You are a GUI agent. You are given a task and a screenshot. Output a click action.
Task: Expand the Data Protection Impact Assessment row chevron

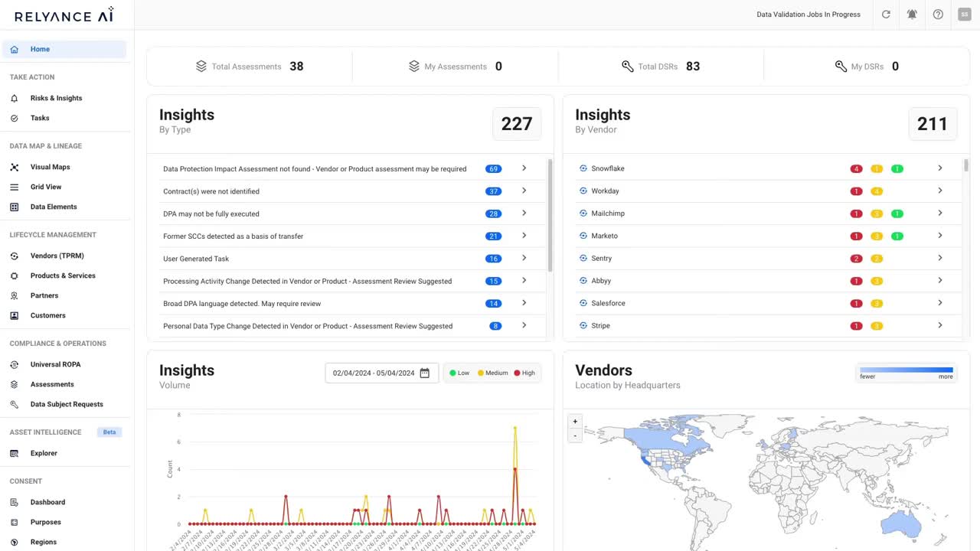524,168
